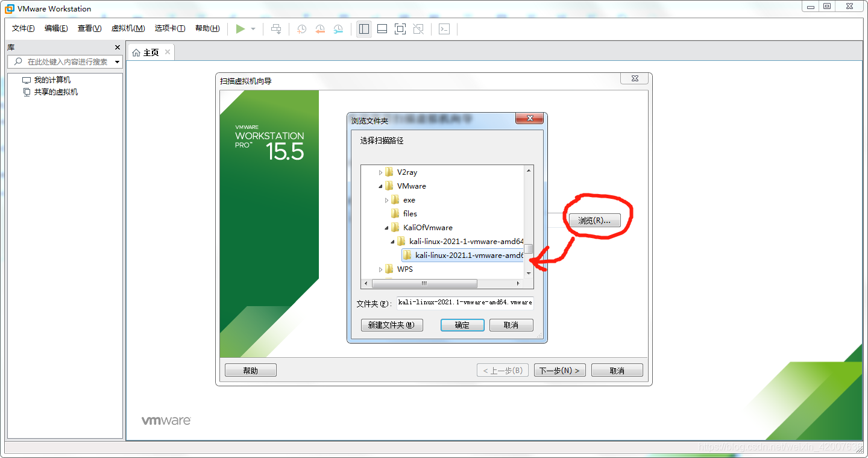The height and width of the screenshot is (458, 868).
Task: Click the 新建文件夹(M) button
Action: pyautogui.click(x=392, y=325)
